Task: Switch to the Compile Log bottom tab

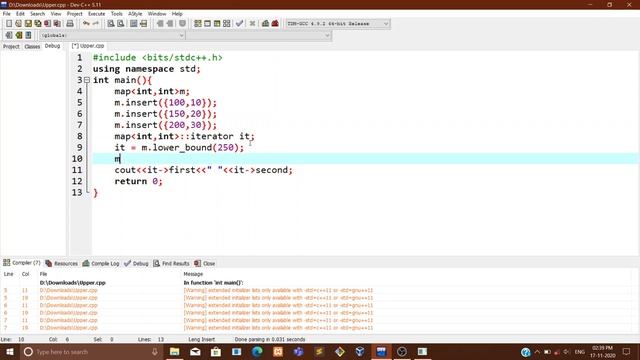Action: (101, 264)
